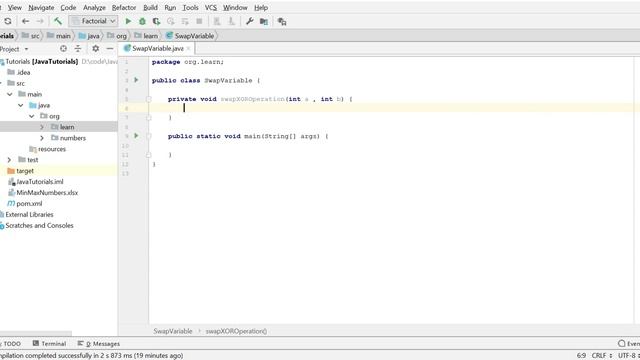Viewport: 640px width, 360px height.
Task: Click the main breadcrumb in navigation bar
Action: (58, 36)
